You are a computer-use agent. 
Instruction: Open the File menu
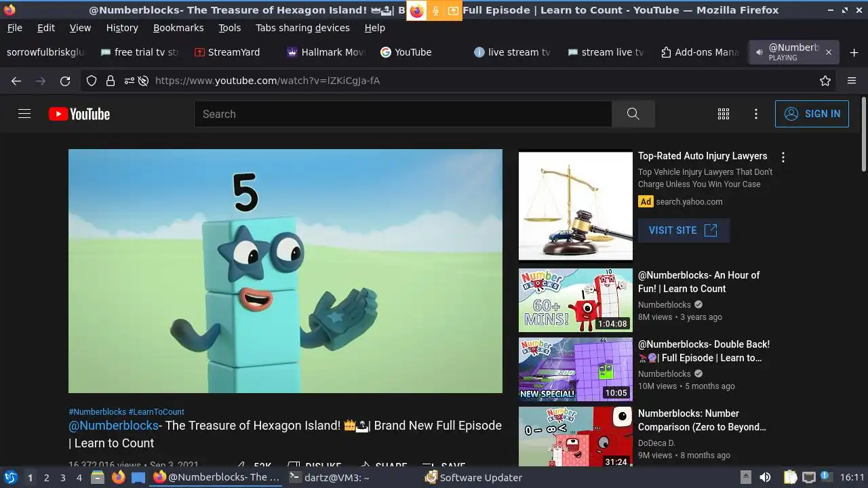click(14, 28)
